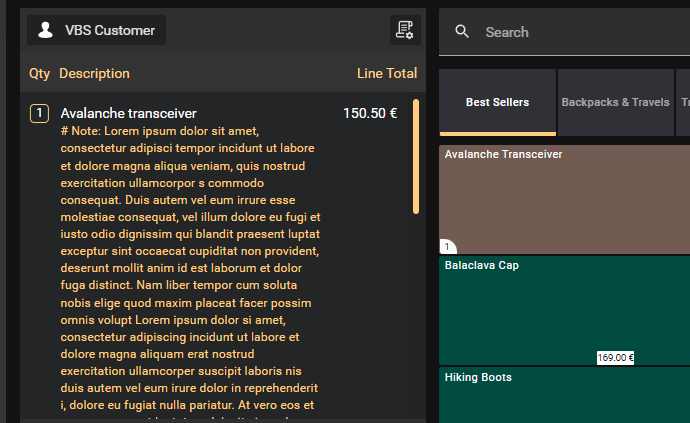Open the Backpacks & Travels tab
The height and width of the screenshot is (423, 690).
click(615, 102)
